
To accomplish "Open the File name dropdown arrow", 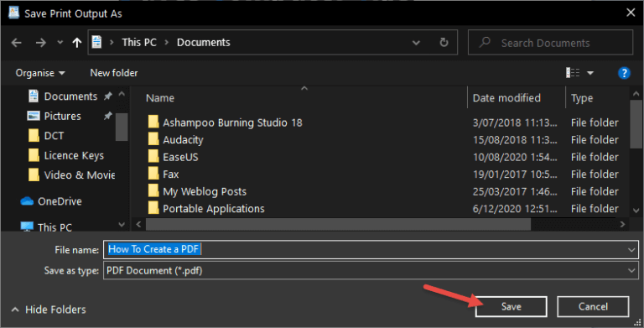I will pos(631,249).
